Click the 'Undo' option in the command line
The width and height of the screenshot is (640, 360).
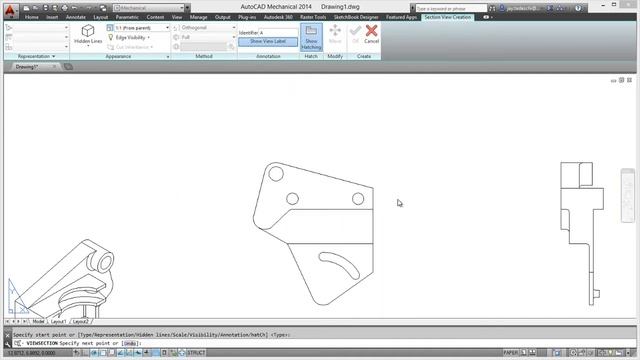pyautogui.click(x=130, y=344)
